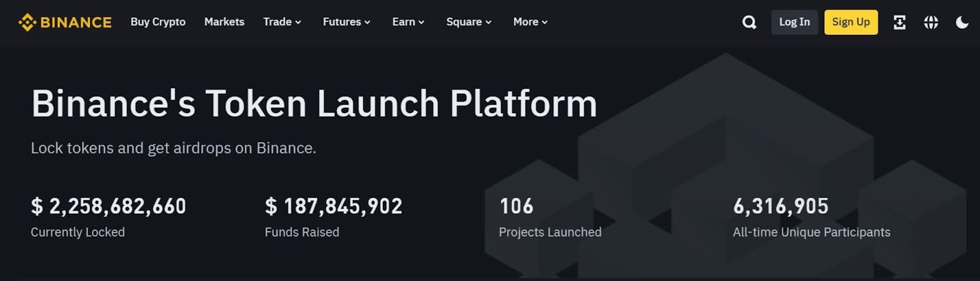Click the yellow Sign Up button

(851, 22)
